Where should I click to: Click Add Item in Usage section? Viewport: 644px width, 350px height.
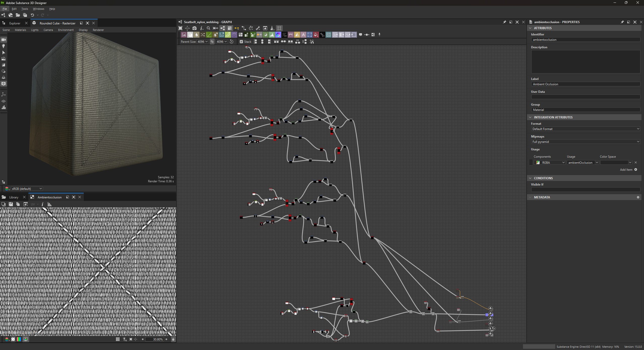[628, 170]
